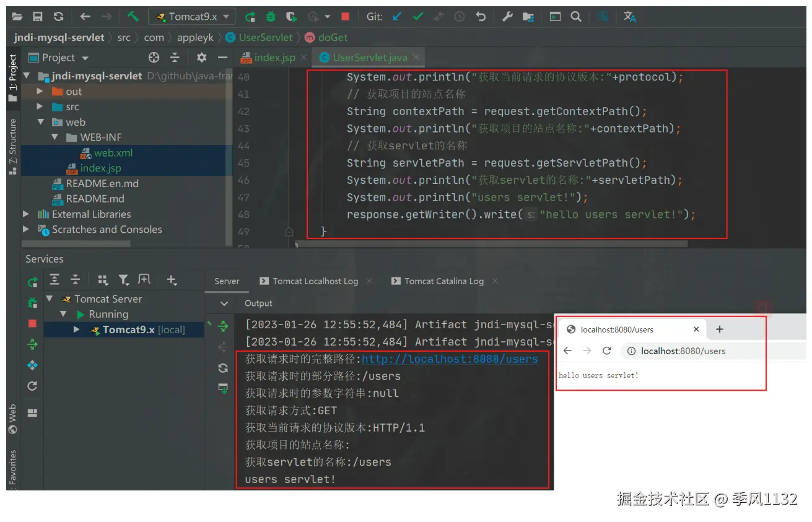Collapse the WEB-INF folder
Screen dimensions: 812x522
(x=55, y=137)
